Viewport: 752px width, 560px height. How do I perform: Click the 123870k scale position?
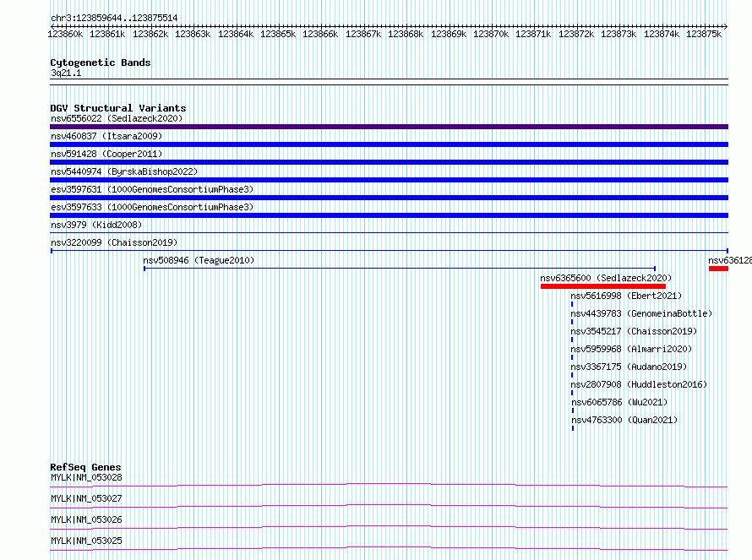pos(491,34)
